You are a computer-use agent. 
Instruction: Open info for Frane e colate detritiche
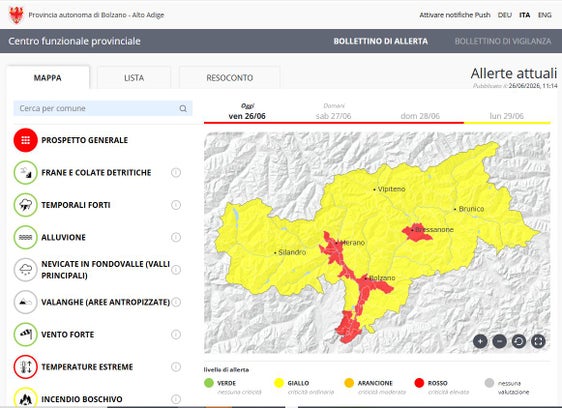(176, 172)
